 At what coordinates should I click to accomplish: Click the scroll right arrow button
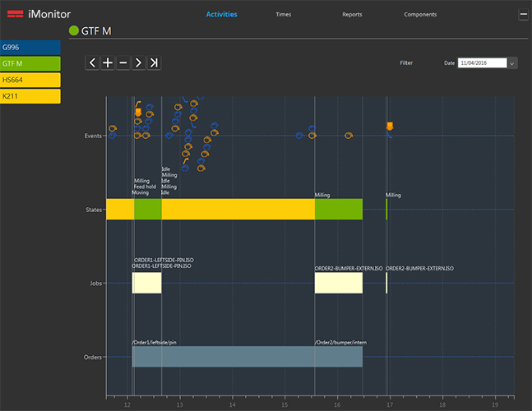click(x=138, y=62)
